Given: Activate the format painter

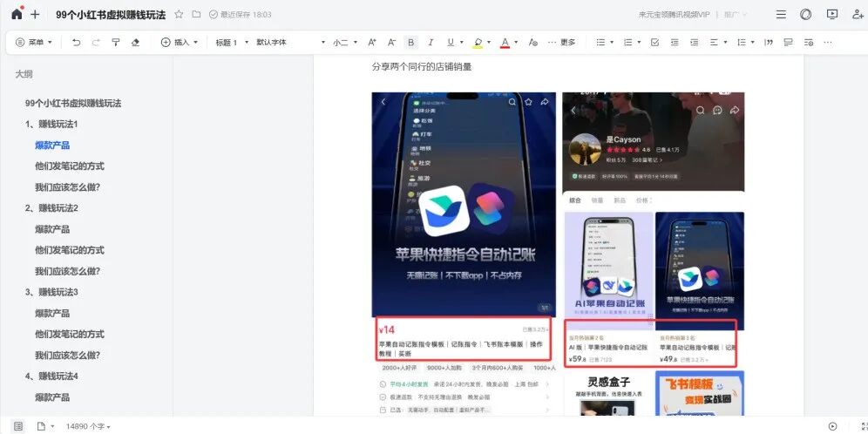Looking at the screenshot, I should (x=116, y=42).
